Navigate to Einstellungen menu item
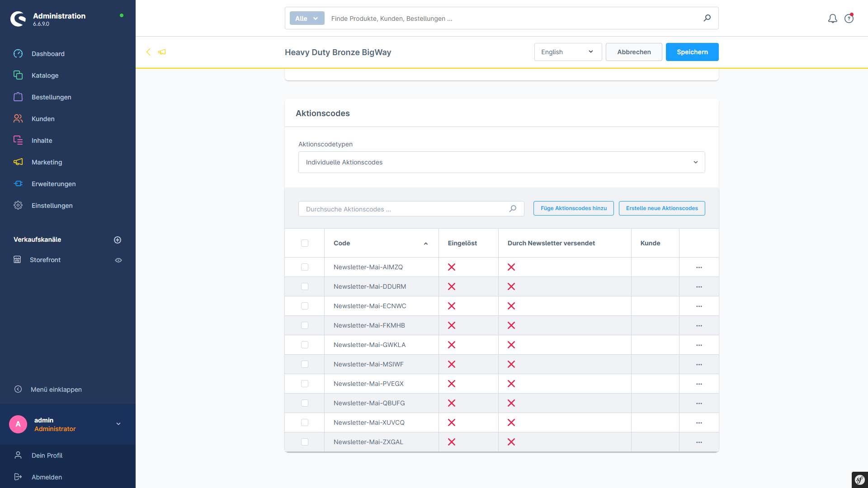Viewport: 868px width, 488px height. 52,206
